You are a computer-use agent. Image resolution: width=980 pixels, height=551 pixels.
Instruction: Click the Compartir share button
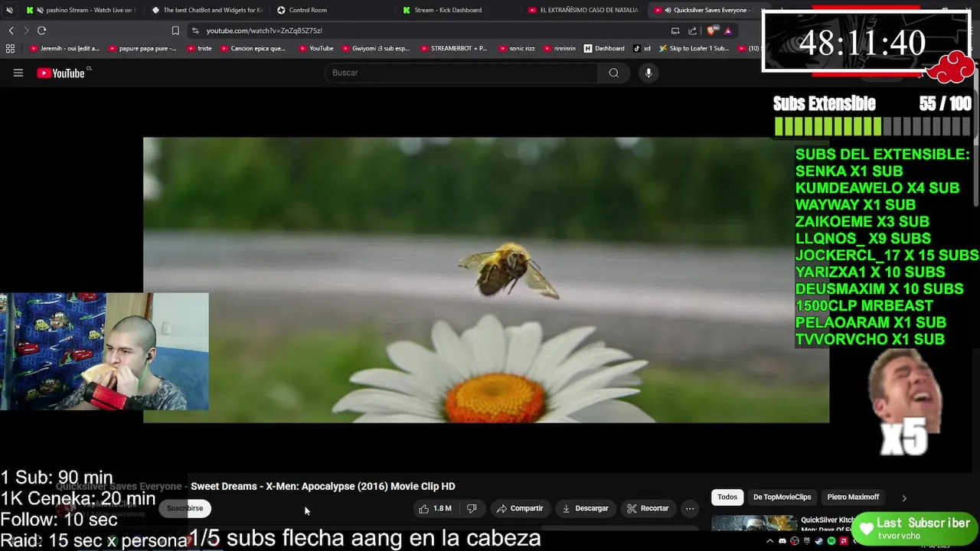tap(519, 508)
